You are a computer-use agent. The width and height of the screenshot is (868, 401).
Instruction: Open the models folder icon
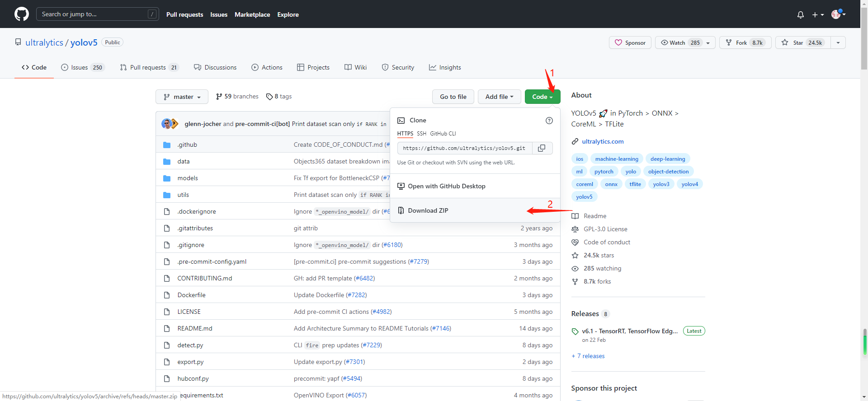[167, 178]
